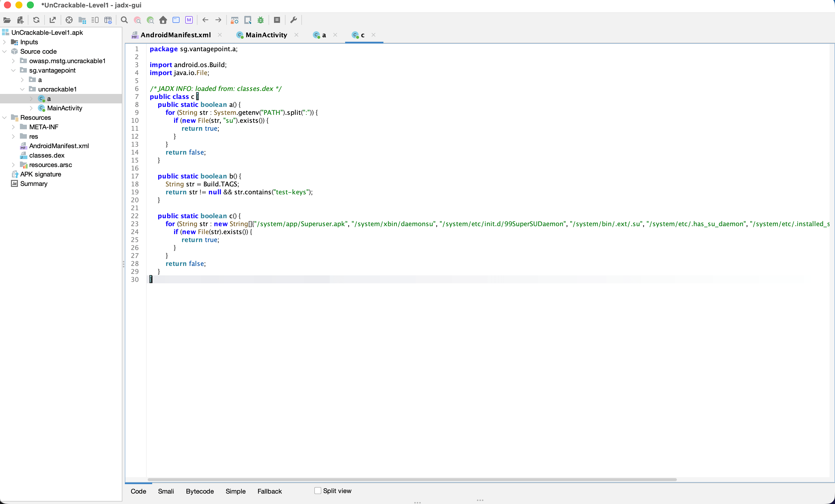The width and height of the screenshot is (835, 504).
Task: Switch to Simple view
Action: 235,491
